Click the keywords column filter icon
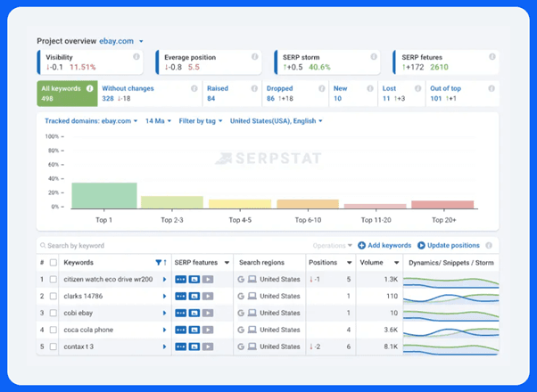 click(159, 263)
